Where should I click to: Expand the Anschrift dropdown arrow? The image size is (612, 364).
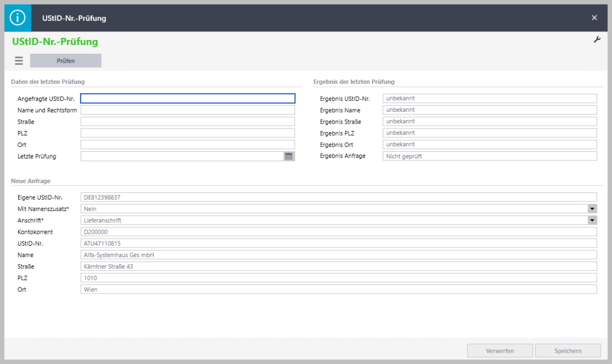coord(592,220)
